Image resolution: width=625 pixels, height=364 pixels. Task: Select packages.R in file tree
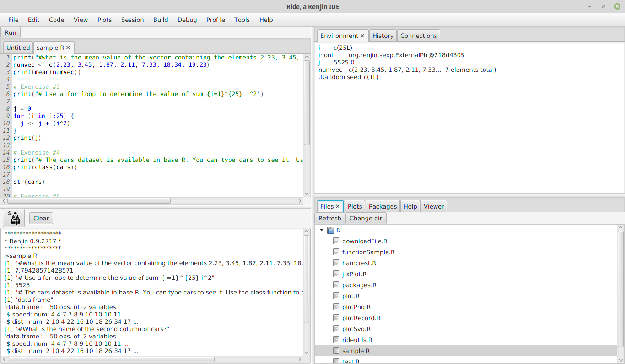(359, 285)
